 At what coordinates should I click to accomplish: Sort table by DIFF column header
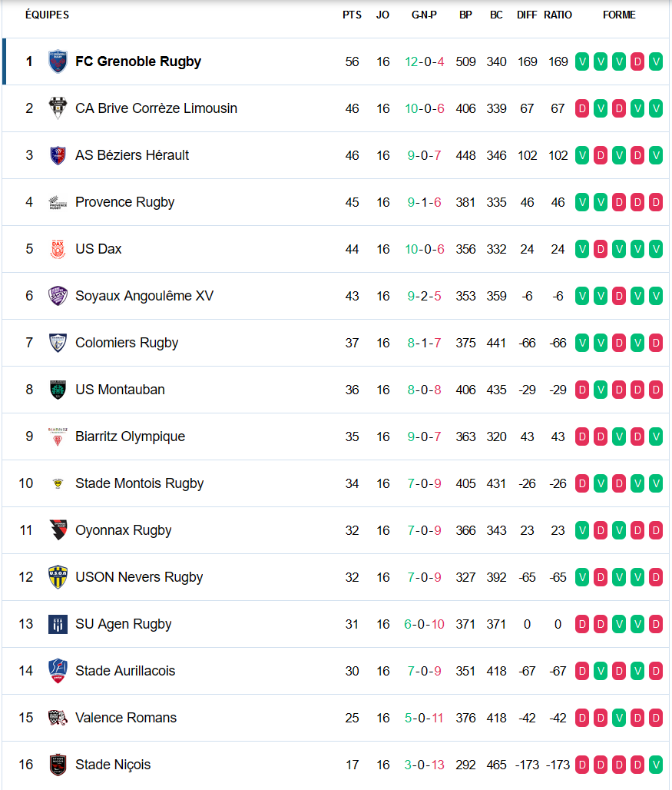click(x=527, y=15)
